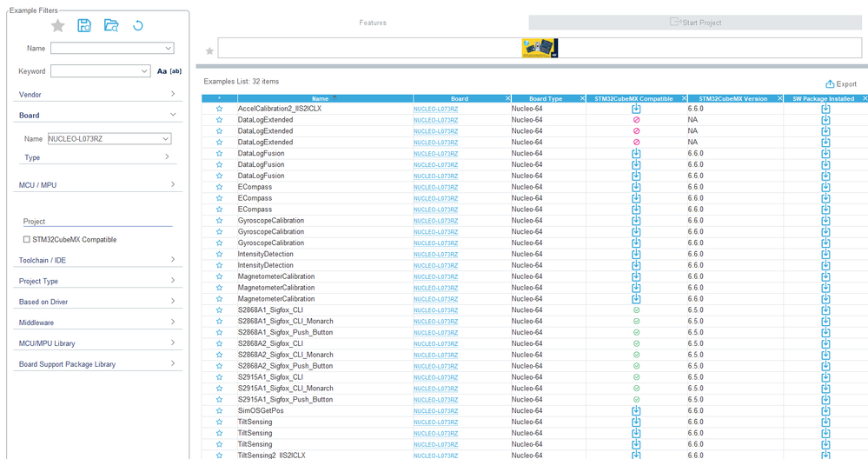Viewport: 868px width, 459px height.
Task: Close the Board column
Action: [507, 98]
